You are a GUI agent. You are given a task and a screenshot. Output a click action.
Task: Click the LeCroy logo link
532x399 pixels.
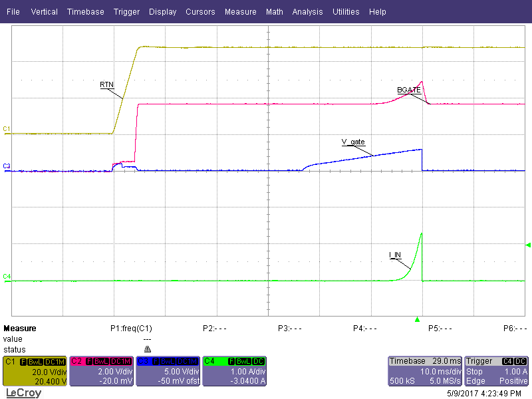(23, 393)
